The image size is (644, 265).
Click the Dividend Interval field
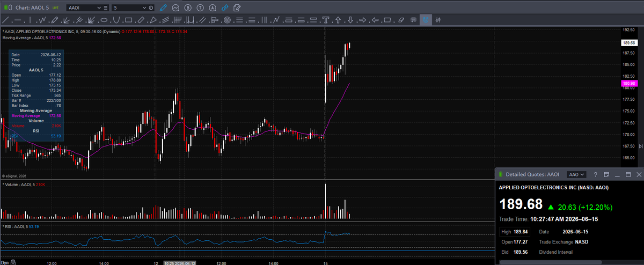(x=555, y=252)
